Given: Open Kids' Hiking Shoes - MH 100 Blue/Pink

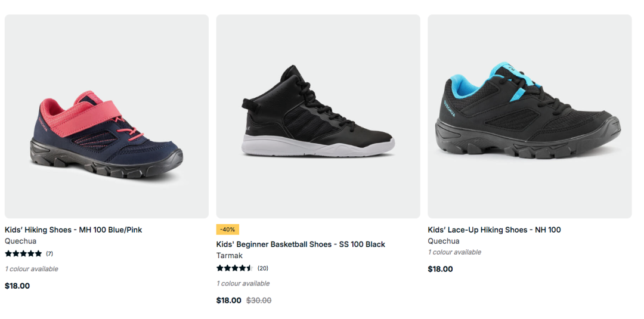Looking at the screenshot, I should click(x=73, y=230).
